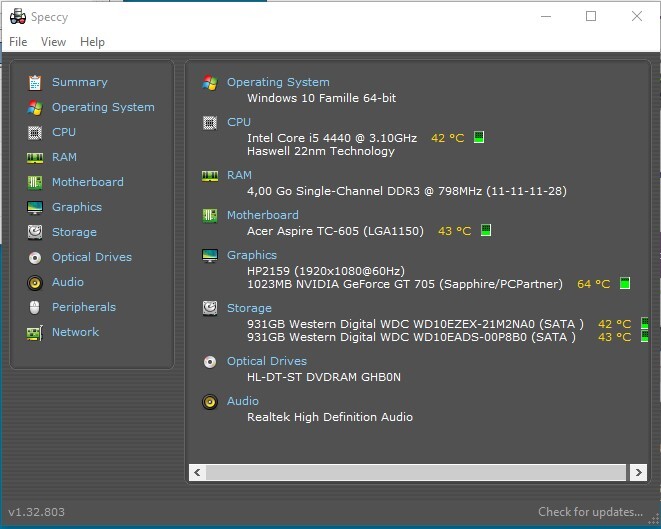Click the GPU temperature green indicator icon
Screen dimensions: 661x529
click(x=625, y=283)
